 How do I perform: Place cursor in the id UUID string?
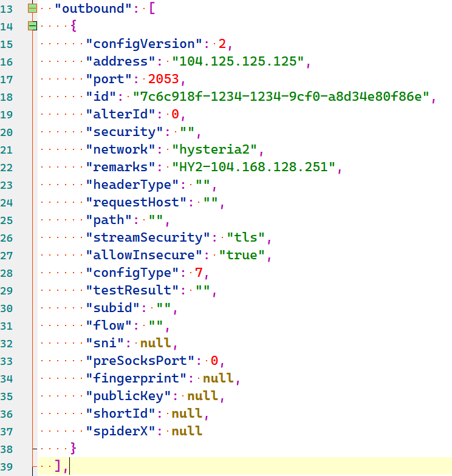click(281, 97)
